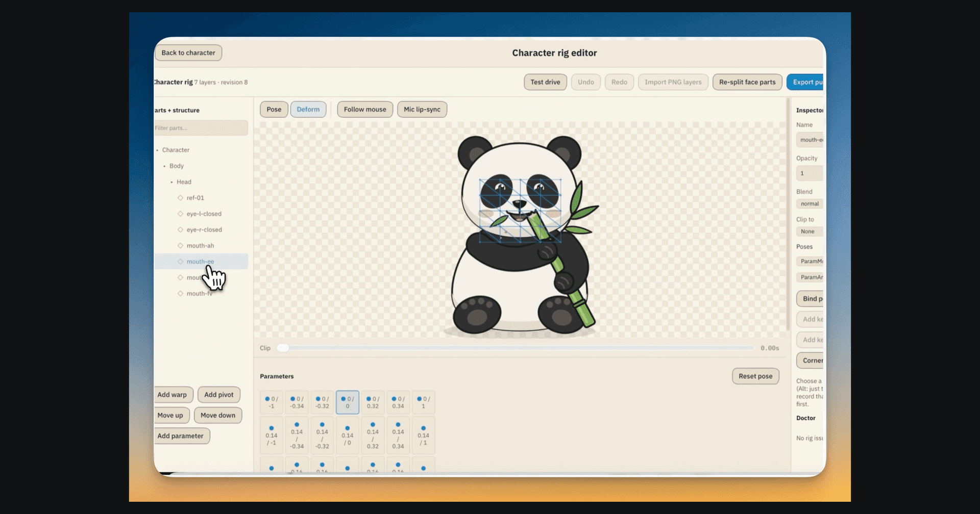Screen dimensions: 980x514
Task: Open the Clip to dropdown showing None
Action: click(x=810, y=232)
